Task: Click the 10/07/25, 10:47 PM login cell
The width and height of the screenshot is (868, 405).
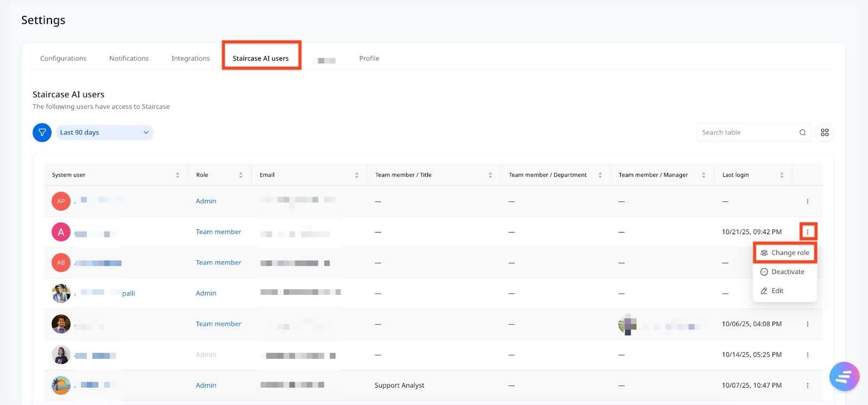Action: 752,385
